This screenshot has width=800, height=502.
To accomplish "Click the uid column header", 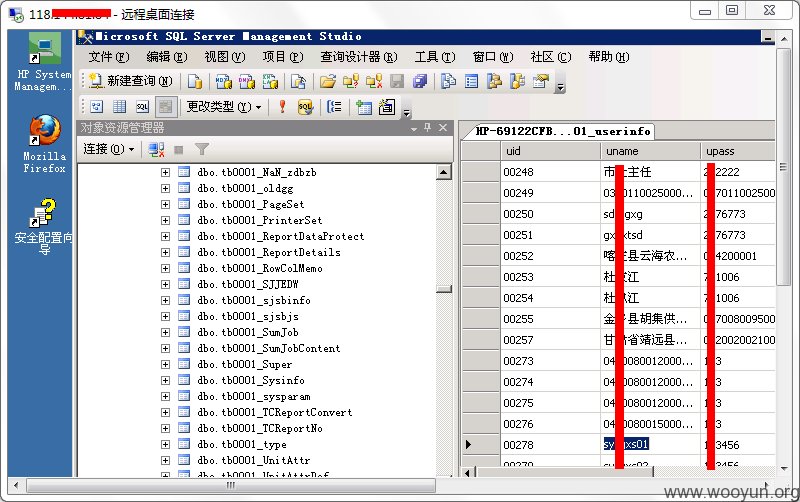I will pyautogui.click(x=551, y=151).
